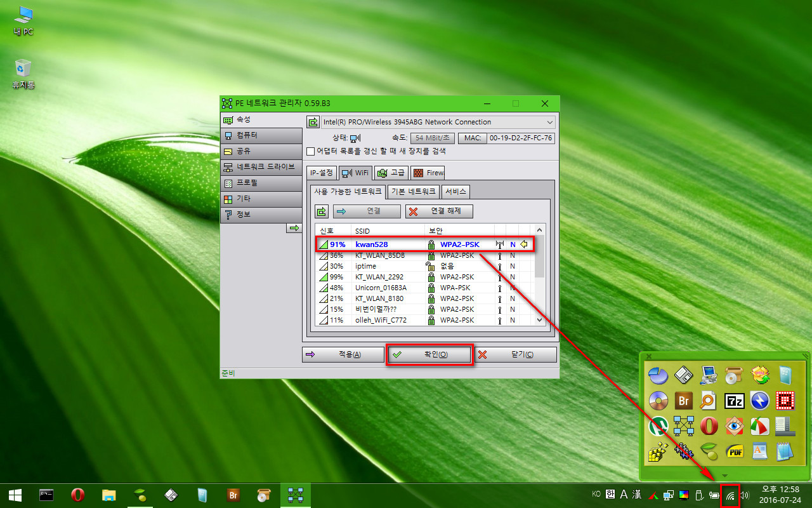Open the 네트워크 드라이브 sidebar section
Screen dimensions: 812x508
coord(261,167)
